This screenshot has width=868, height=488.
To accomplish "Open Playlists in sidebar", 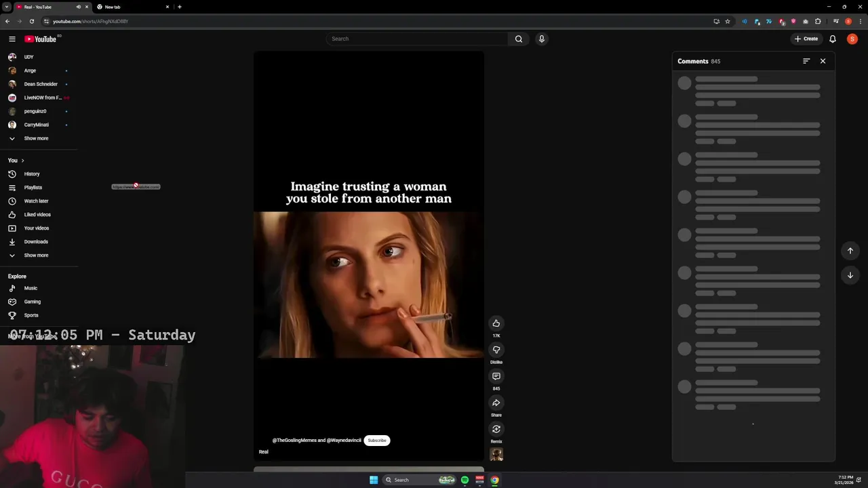I will [33, 188].
